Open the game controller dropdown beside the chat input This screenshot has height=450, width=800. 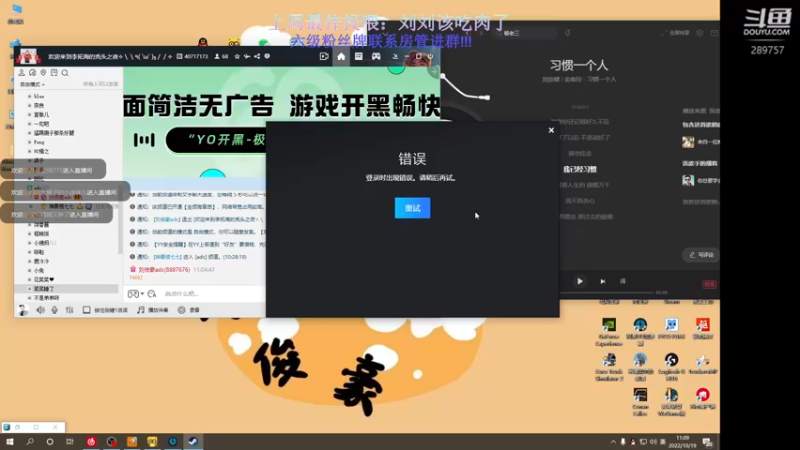click(x=135, y=294)
